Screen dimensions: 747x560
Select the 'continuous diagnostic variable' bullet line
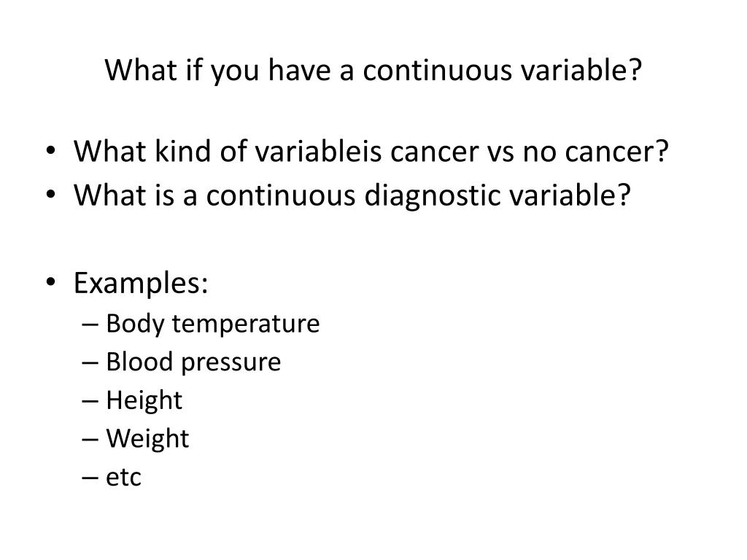[x=351, y=195]
